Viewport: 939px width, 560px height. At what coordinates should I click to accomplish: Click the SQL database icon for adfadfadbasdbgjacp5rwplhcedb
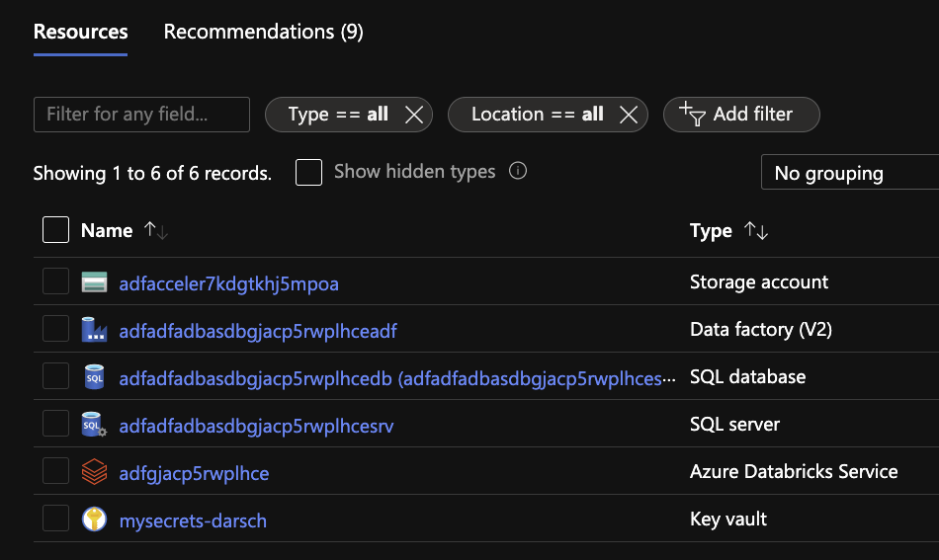coord(94,377)
